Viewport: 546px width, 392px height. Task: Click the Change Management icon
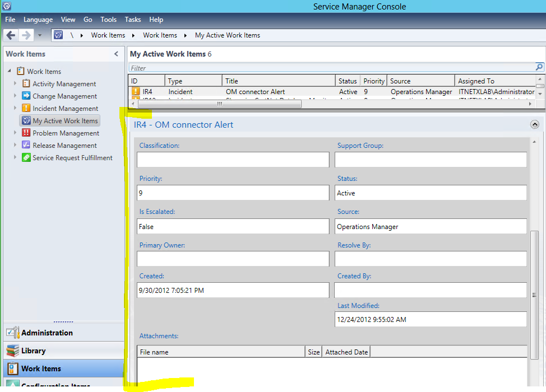pos(26,96)
